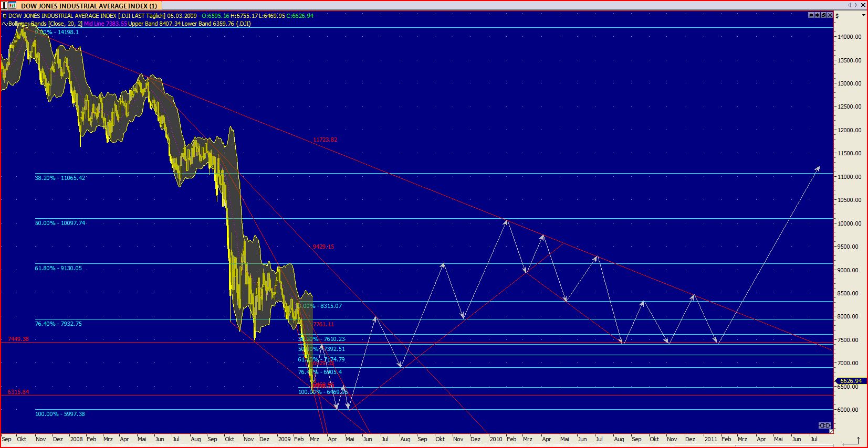Click the 76.40% - 6905.4 inner Fibonacci label
868x448 pixels.
point(320,372)
